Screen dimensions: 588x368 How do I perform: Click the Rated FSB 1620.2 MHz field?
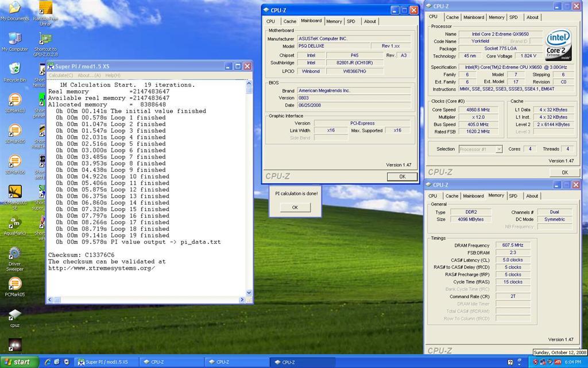coord(478,132)
